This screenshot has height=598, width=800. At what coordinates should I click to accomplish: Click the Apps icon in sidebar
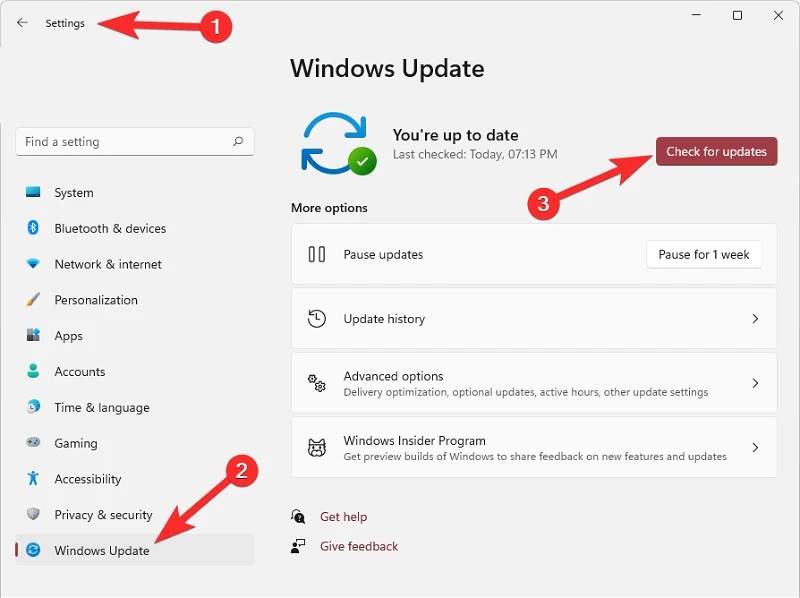[33, 335]
